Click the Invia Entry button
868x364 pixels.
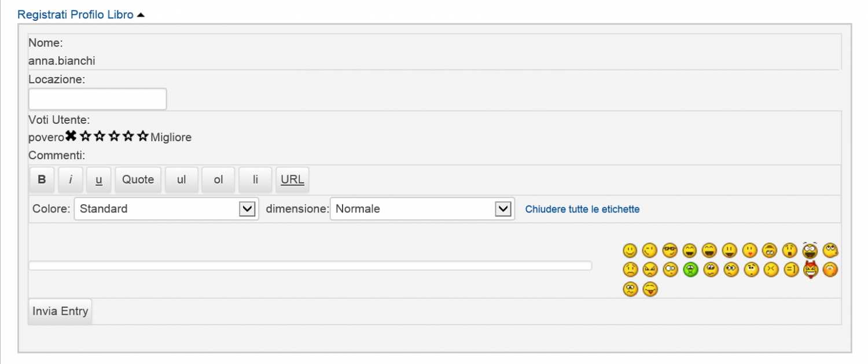pyautogui.click(x=60, y=311)
